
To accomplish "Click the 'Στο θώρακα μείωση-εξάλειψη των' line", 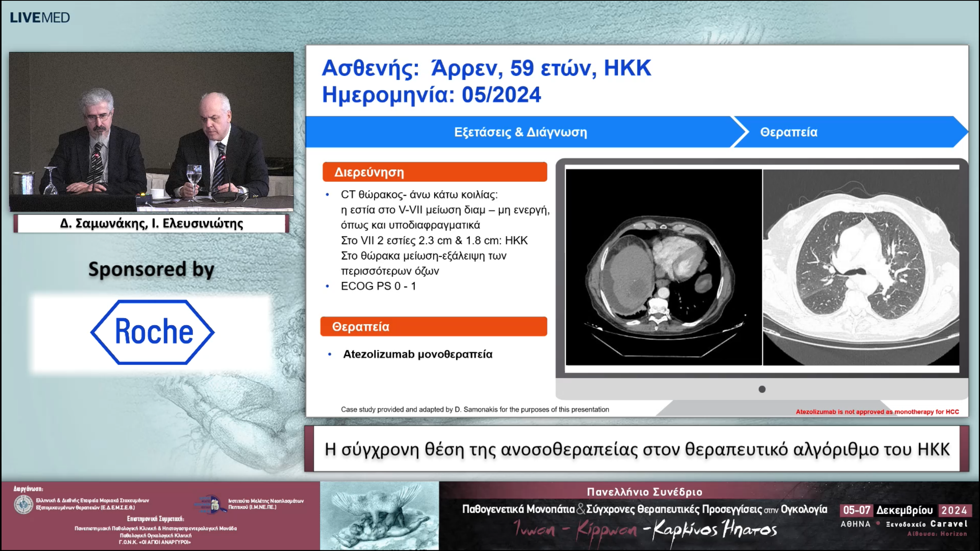I will pyautogui.click(x=424, y=256).
